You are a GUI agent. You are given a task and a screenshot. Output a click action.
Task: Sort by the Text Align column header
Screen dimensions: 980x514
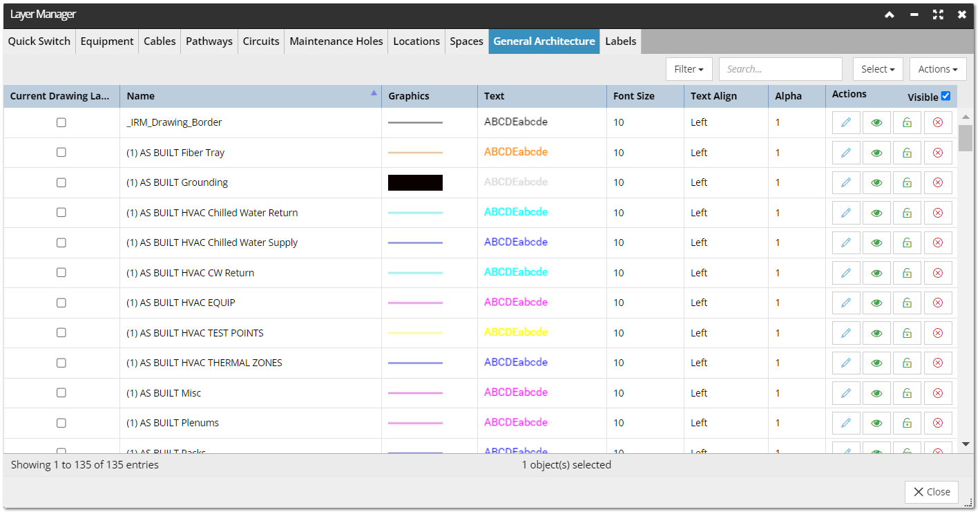[726, 96]
